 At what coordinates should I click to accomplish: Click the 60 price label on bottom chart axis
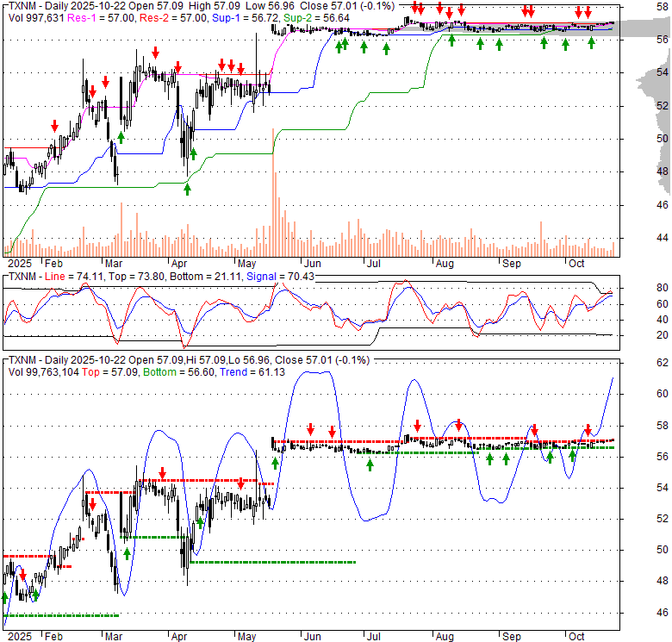click(x=663, y=394)
